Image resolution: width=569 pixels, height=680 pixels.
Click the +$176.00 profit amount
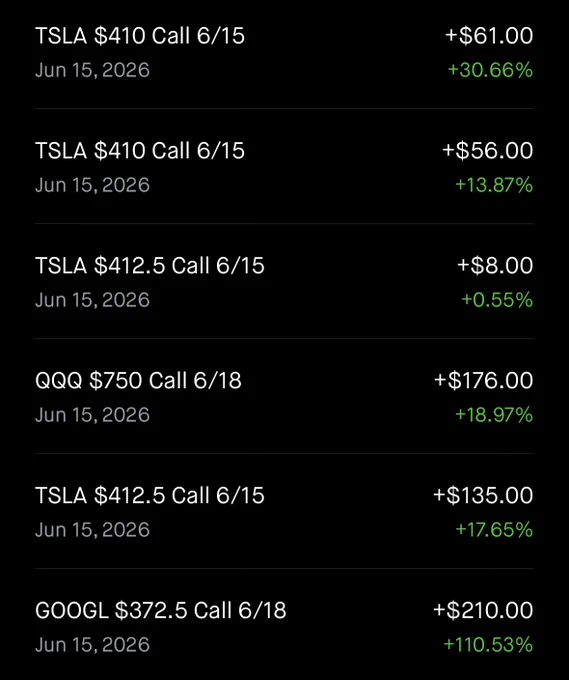(x=483, y=380)
